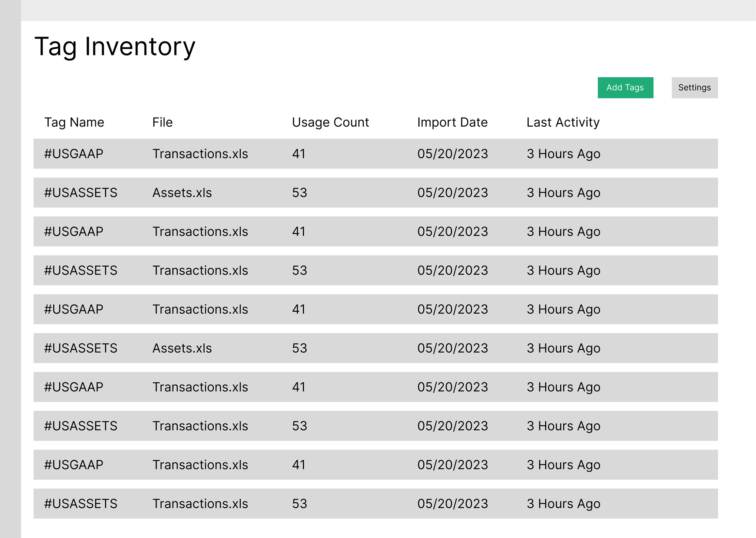Sort by the Last Activity column header

coord(562,122)
